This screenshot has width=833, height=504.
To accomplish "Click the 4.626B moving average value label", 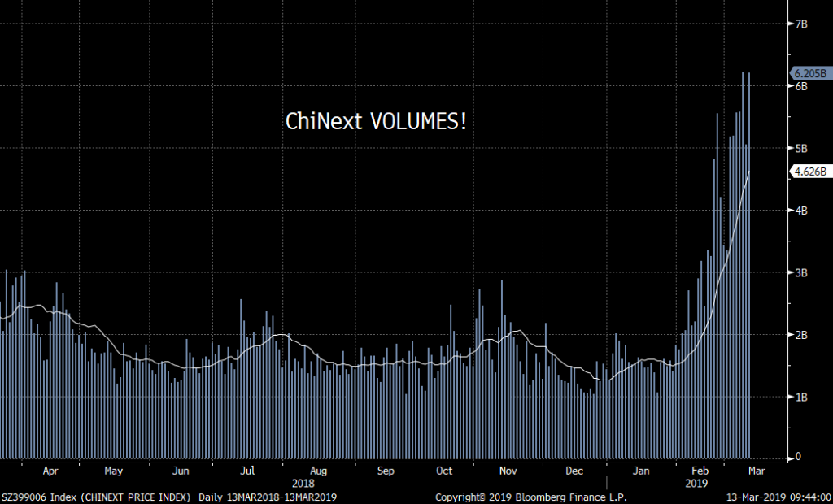I will coord(811,172).
